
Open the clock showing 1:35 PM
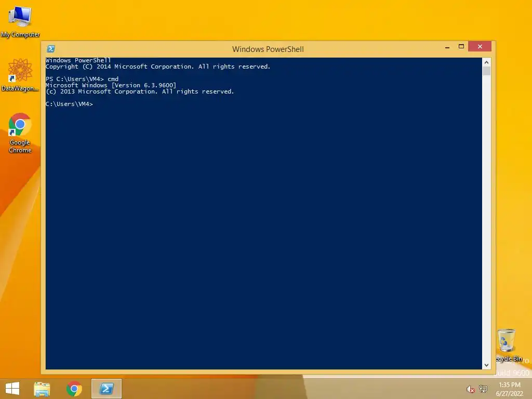(x=509, y=389)
